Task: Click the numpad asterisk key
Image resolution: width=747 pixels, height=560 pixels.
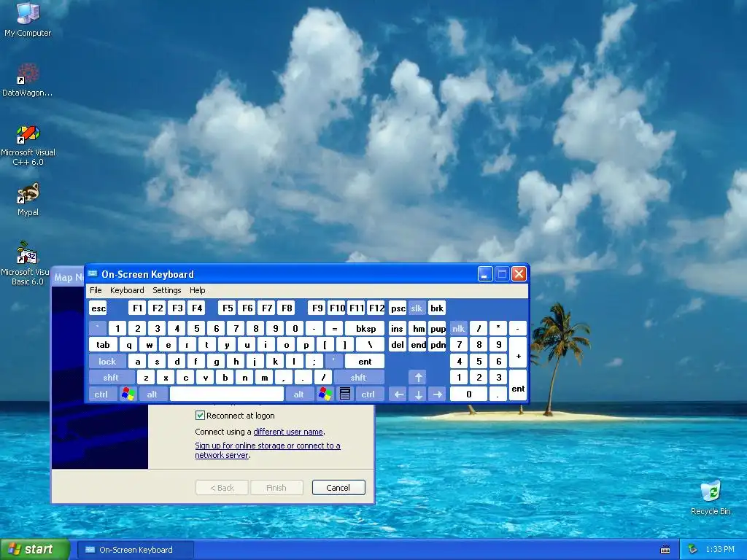Action: point(498,328)
